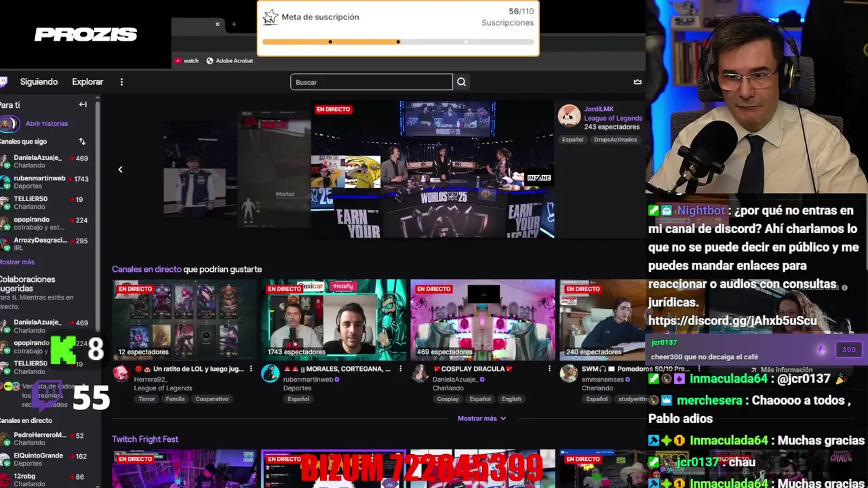This screenshot has height=488, width=868.
Task: Click Un ratito de LOL stream title
Action: pyautogui.click(x=189, y=369)
